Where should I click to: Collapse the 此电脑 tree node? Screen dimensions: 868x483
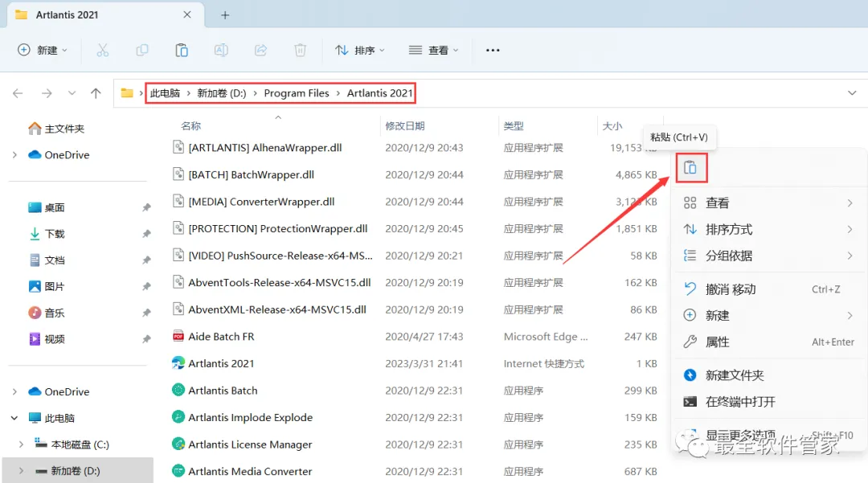(x=14, y=418)
